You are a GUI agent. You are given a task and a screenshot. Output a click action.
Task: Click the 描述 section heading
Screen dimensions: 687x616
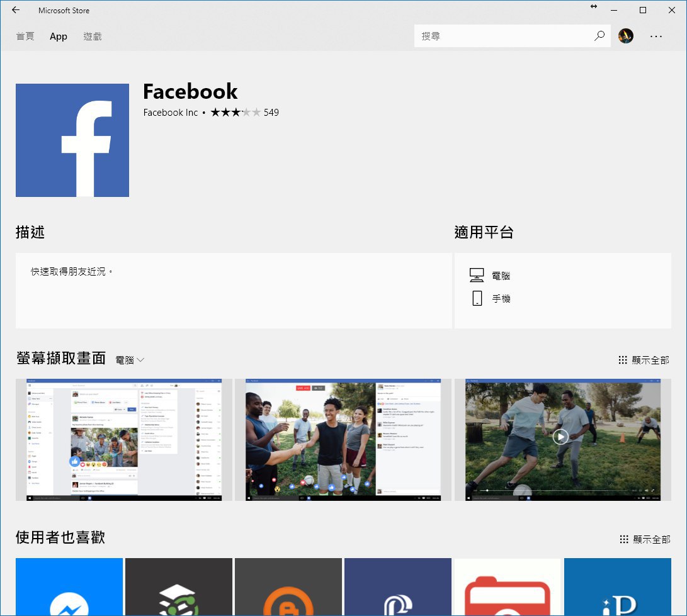point(30,232)
